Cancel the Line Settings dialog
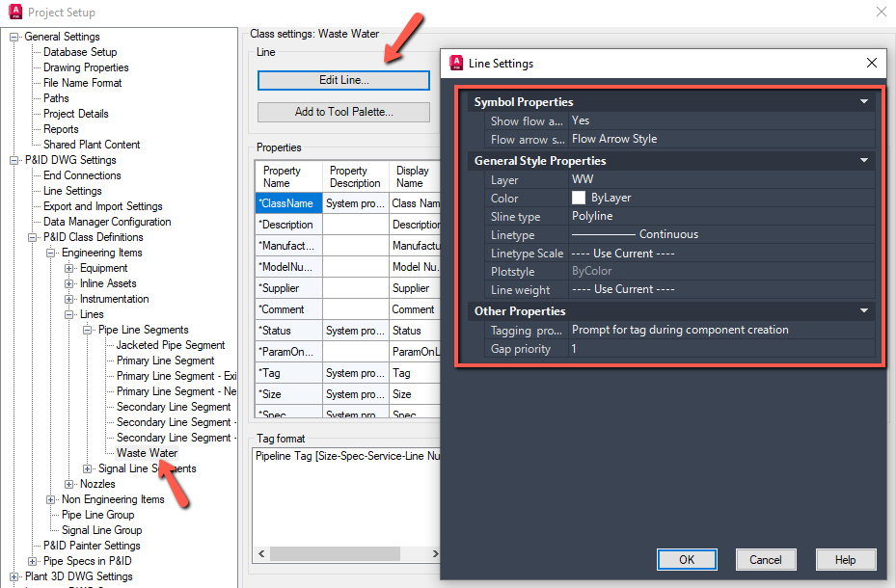 766,559
